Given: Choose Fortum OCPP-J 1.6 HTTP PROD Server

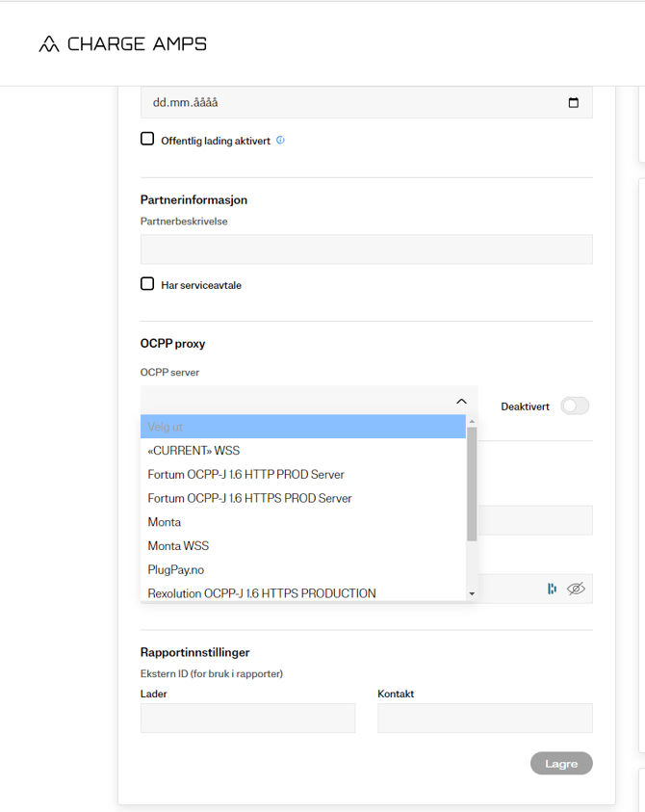Looking at the screenshot, I should (245, 475).
